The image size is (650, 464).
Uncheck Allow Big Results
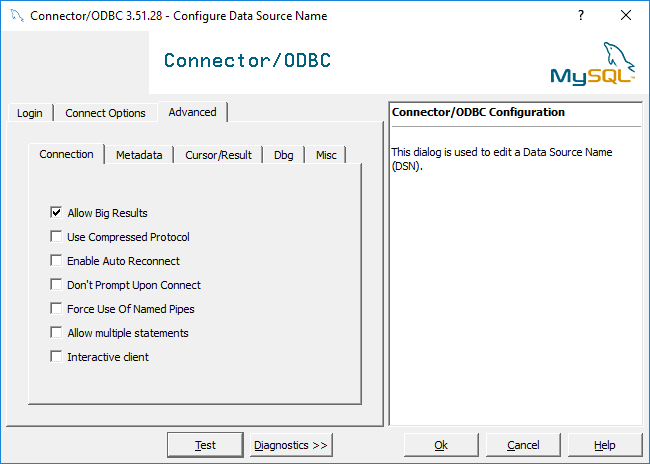(56, 212)
